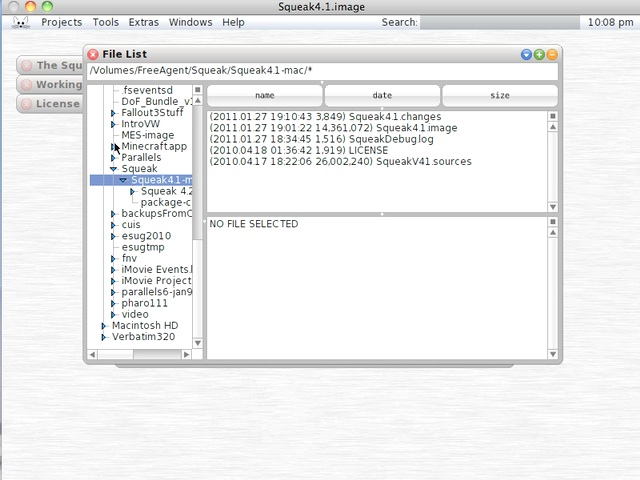
Task: Select Squeak4.1.changes file
Action: pyautogui.click(x=325, y=117)
